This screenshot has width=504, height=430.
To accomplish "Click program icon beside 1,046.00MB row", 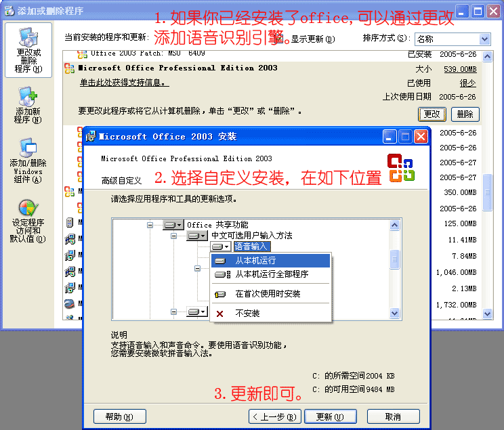I will click(x=70, y=272).
